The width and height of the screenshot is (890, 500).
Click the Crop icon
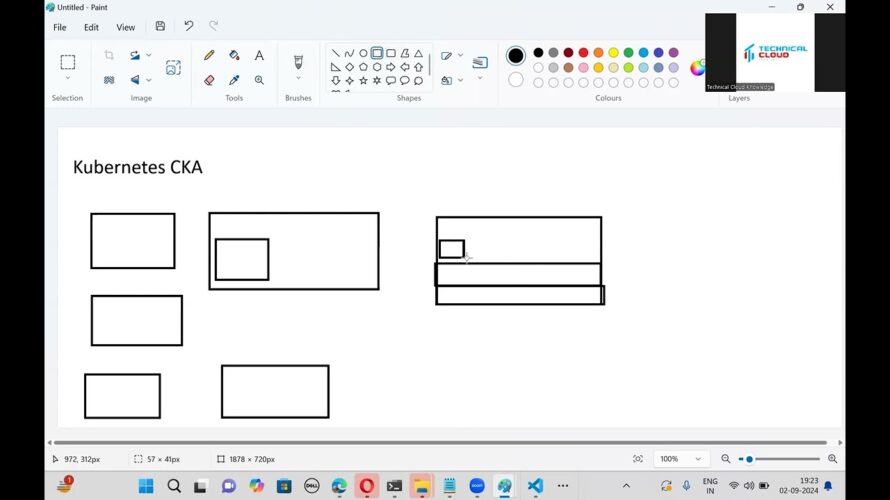(109, 55)
